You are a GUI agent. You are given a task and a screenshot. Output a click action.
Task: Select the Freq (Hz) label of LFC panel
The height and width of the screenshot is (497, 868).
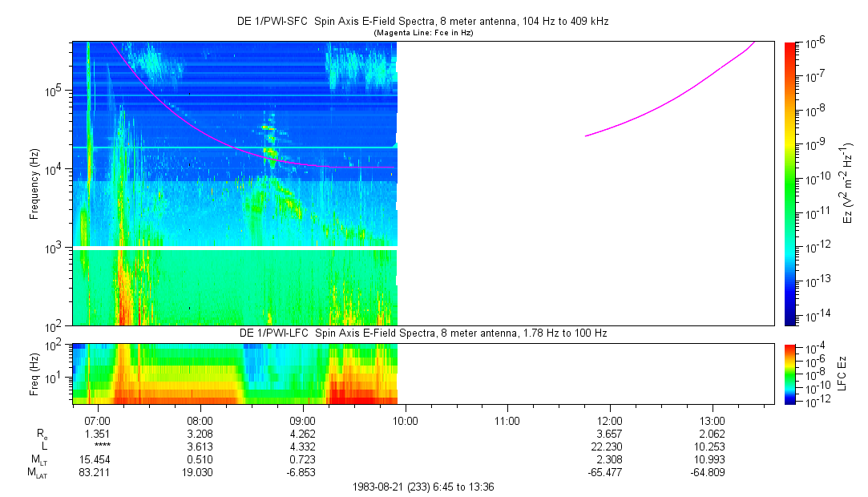click(34, 374)
